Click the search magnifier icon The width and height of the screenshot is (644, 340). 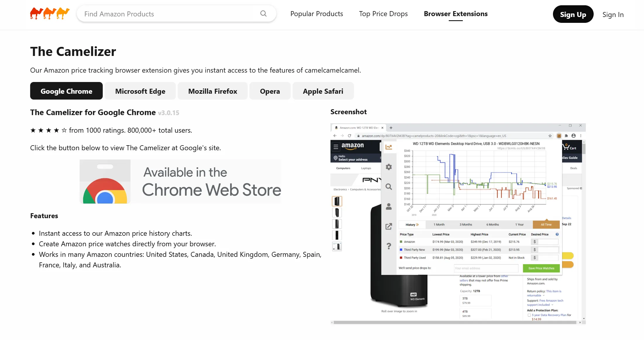pyautogui.click(x=263, y=13)
